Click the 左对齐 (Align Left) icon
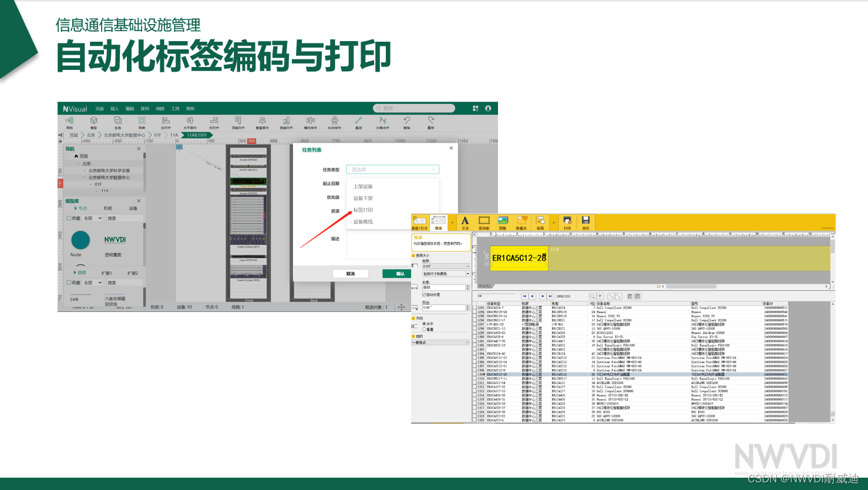This screenshot has width=868, height=490. (166, 122)
